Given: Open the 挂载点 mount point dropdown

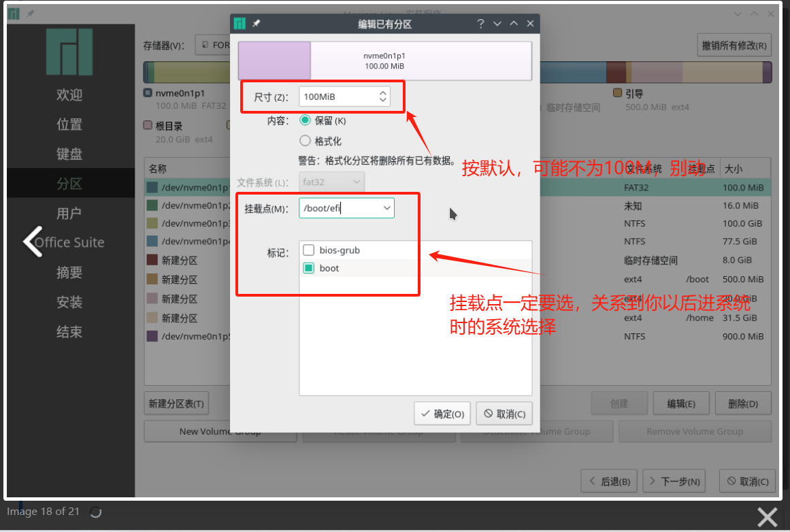Looking at the screenshot, I should [387, 208].
